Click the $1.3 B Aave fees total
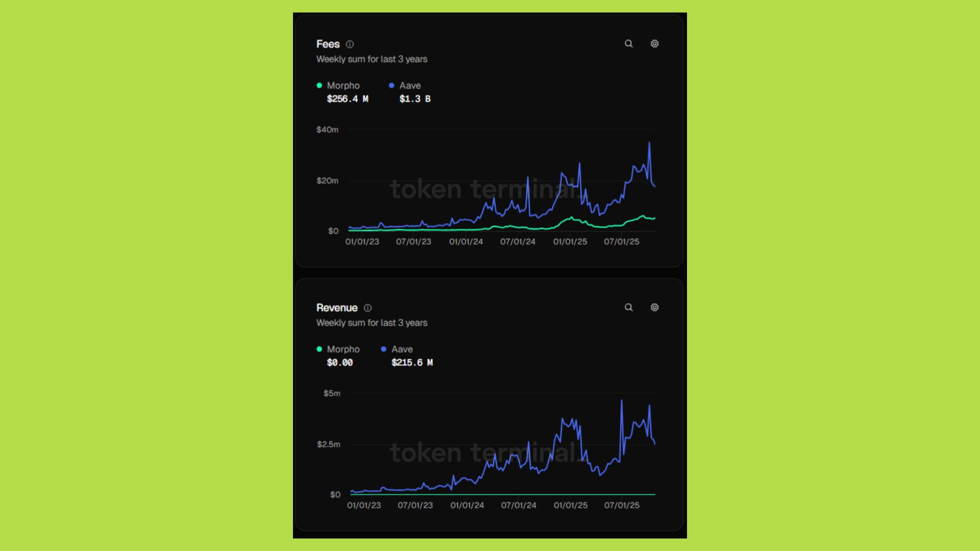Viewport: 980px width, 551px height. (x=415, y=99)
